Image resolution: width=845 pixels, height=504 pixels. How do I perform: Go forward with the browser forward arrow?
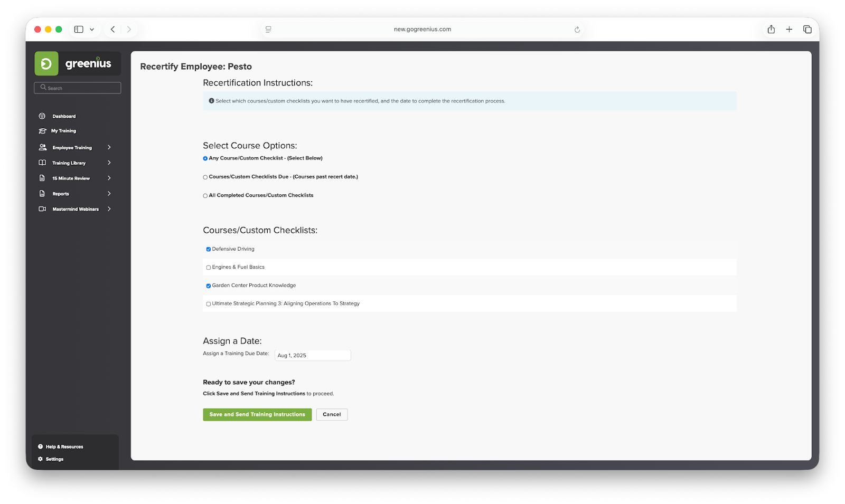pyautogui.click(x=129, y=30)
